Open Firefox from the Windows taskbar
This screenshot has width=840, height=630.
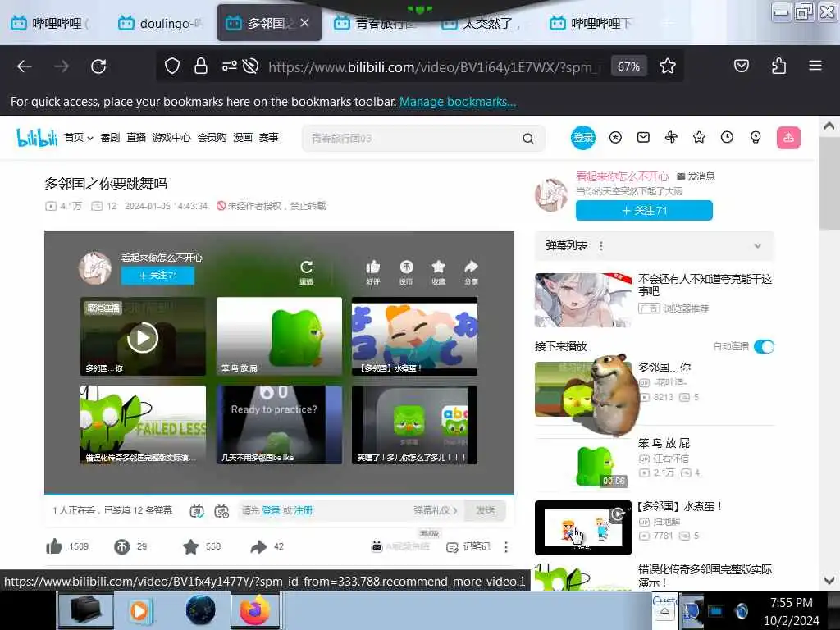pyautogui.click(x=254, y=610)
